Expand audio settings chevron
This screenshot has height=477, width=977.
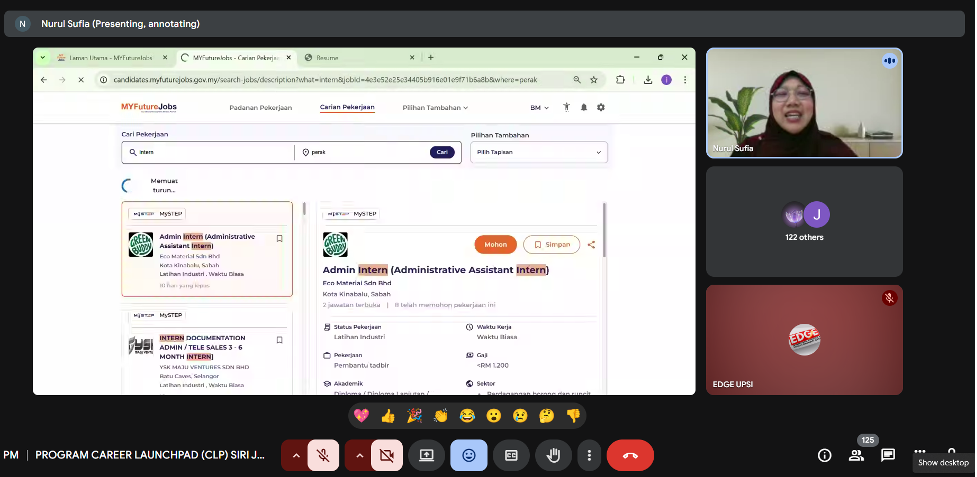pyautogui.click(x=295, y=455)
